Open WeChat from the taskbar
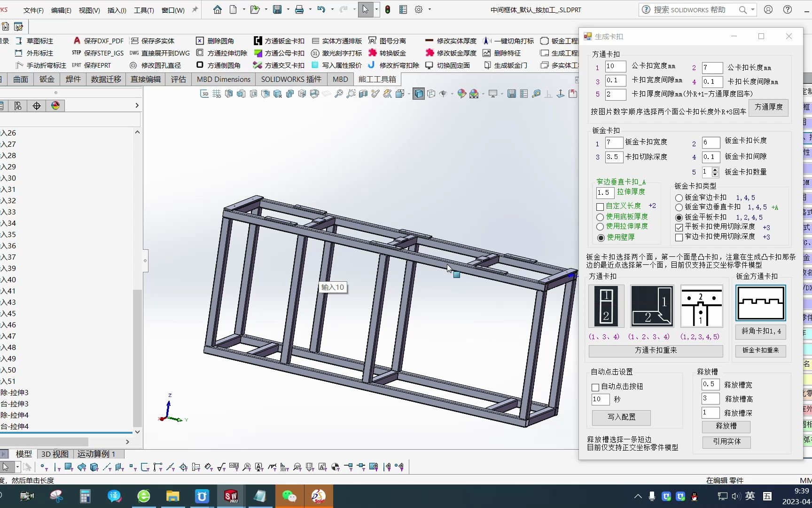The height and width of the screenshot is (508, 812). (x=290, y=496)
